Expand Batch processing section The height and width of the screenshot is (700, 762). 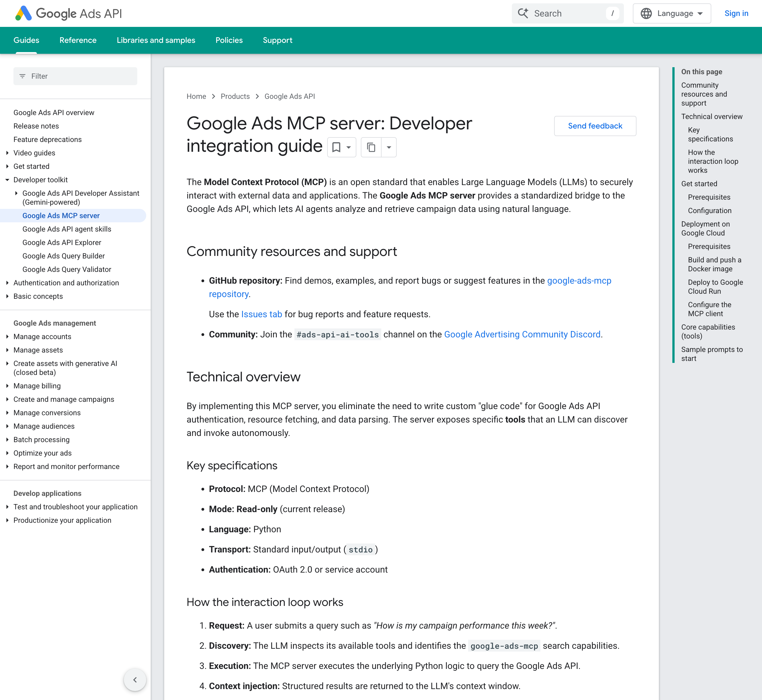point(7,440)
